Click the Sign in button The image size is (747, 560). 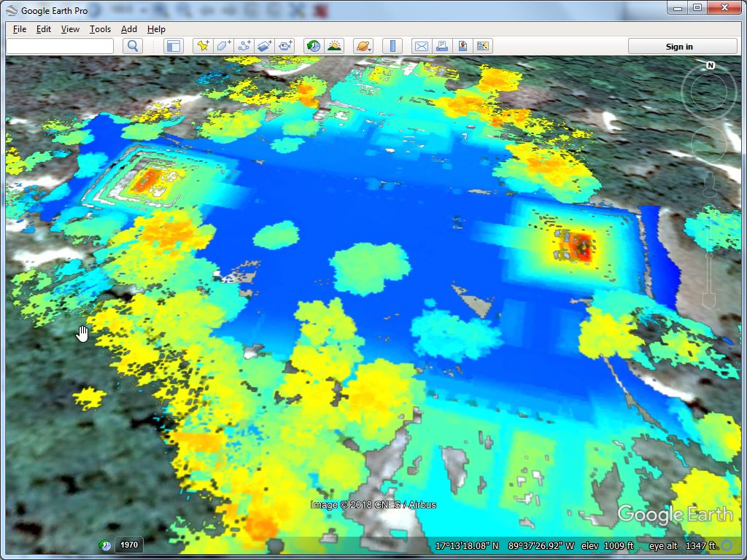679,46
